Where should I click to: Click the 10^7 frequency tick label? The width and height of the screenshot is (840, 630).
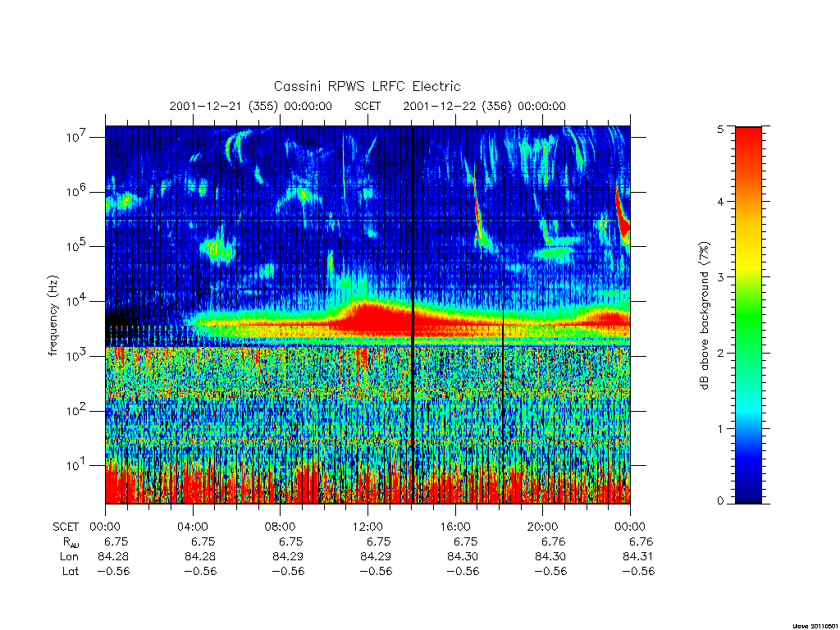pyautogui.click(x=77, y=137)
